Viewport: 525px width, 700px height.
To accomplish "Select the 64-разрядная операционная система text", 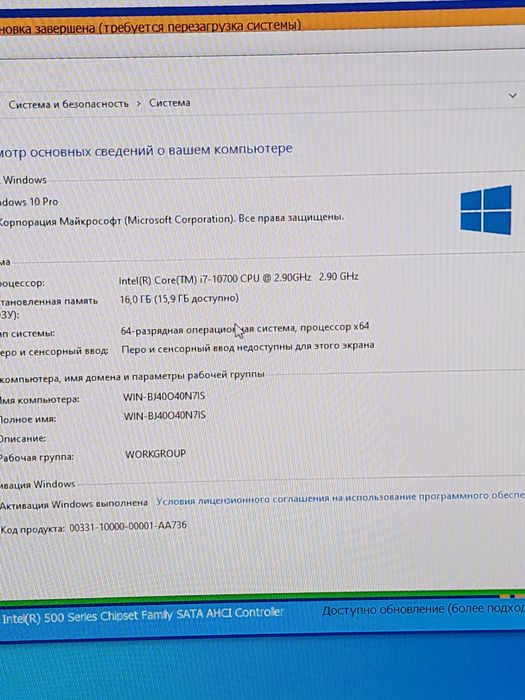I will coord(245,329).
